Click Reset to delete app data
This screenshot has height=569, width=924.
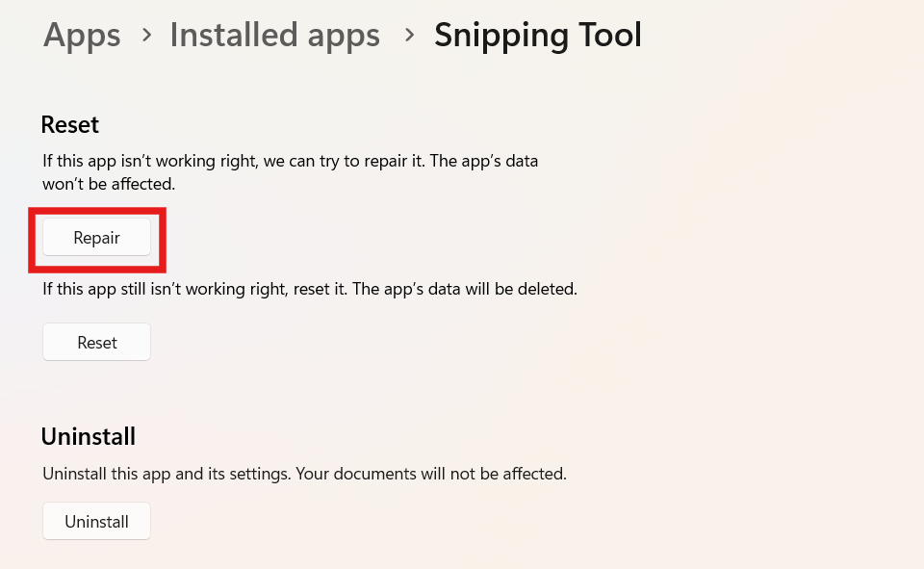click(96, 341)
